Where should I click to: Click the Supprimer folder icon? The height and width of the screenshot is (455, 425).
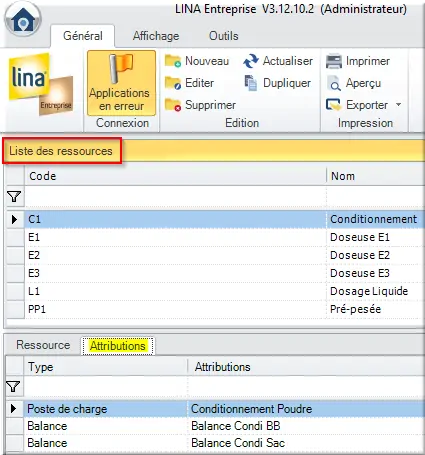click(x=173, y=105)
